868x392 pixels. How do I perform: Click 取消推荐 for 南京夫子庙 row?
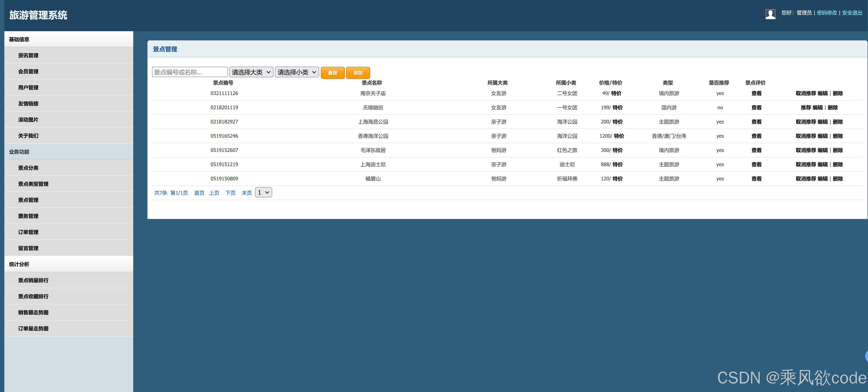click(806, 93)
